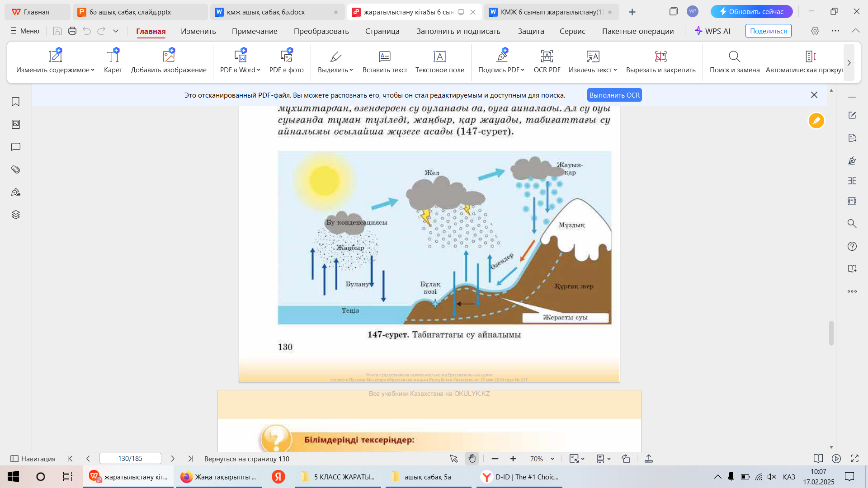
Task: Click the page number input field 130/185
Action: [130, 459]
